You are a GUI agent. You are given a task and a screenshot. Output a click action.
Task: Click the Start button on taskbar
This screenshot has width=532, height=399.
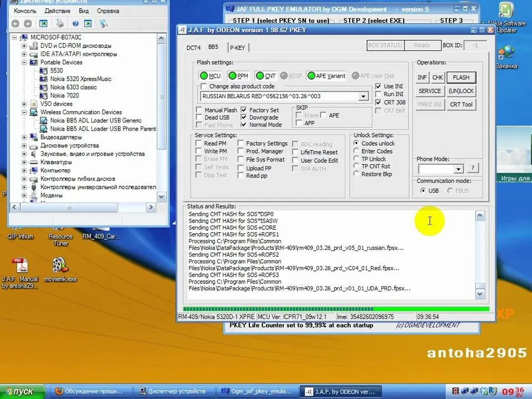coord(22,392)
